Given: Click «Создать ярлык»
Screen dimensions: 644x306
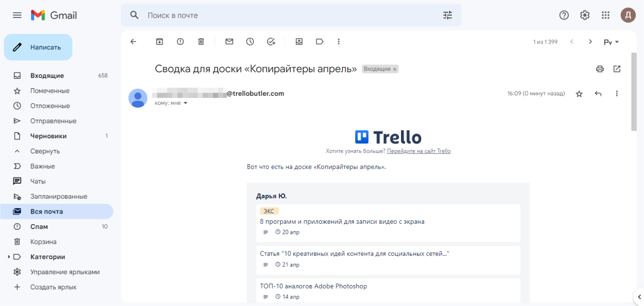Looking at the screenshot, I should point(57,287).
